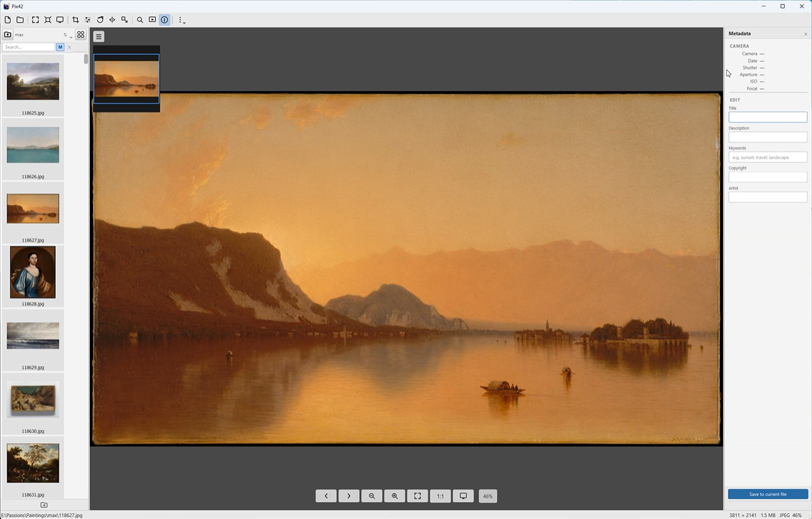Go to previous image
The image size is (812, 519).
tap(326, 496)
